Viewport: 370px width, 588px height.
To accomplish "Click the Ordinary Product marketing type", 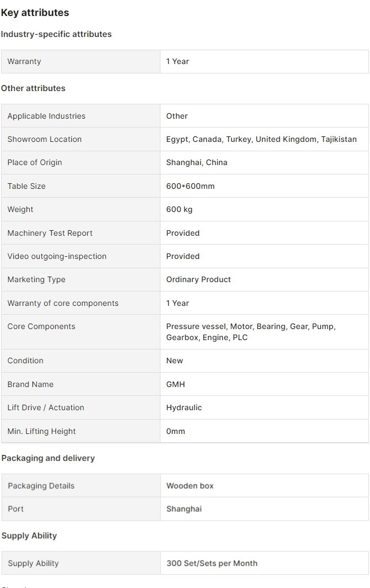I will tap(199, 280).
